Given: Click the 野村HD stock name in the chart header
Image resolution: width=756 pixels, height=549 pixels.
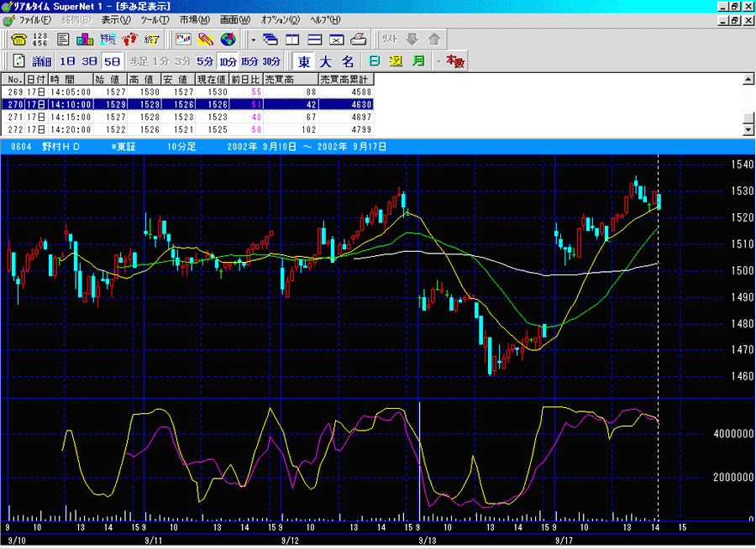Looking at the screenshot, I should click(x=60, y=147).
